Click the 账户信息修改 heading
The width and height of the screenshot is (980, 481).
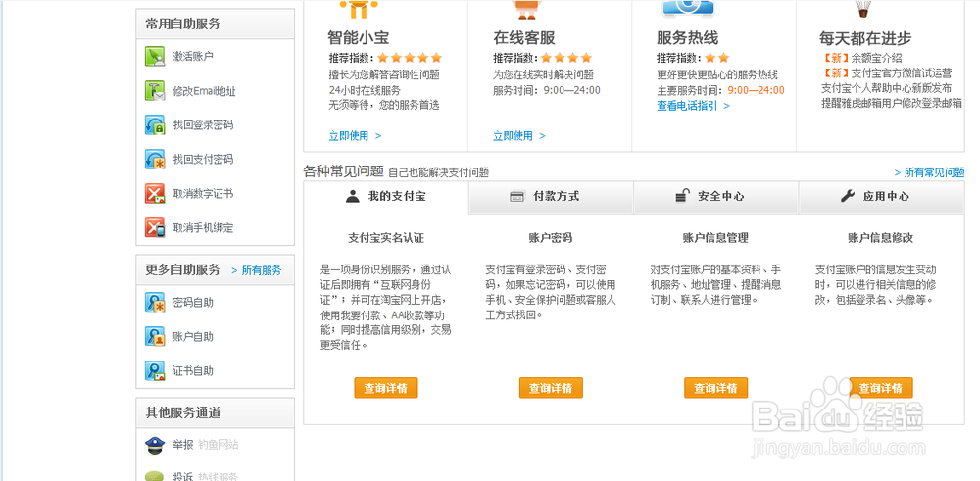click(881, 238)
